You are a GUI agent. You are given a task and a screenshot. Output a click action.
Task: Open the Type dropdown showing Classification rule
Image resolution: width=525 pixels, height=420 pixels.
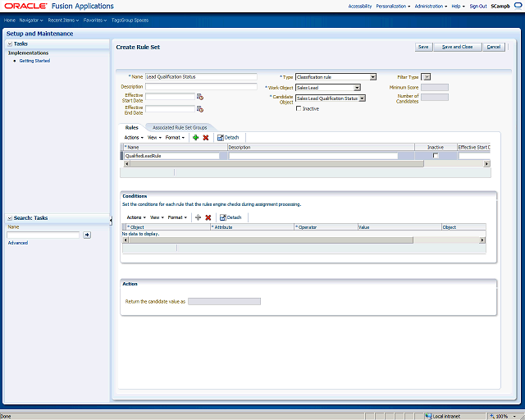(336, 77)
